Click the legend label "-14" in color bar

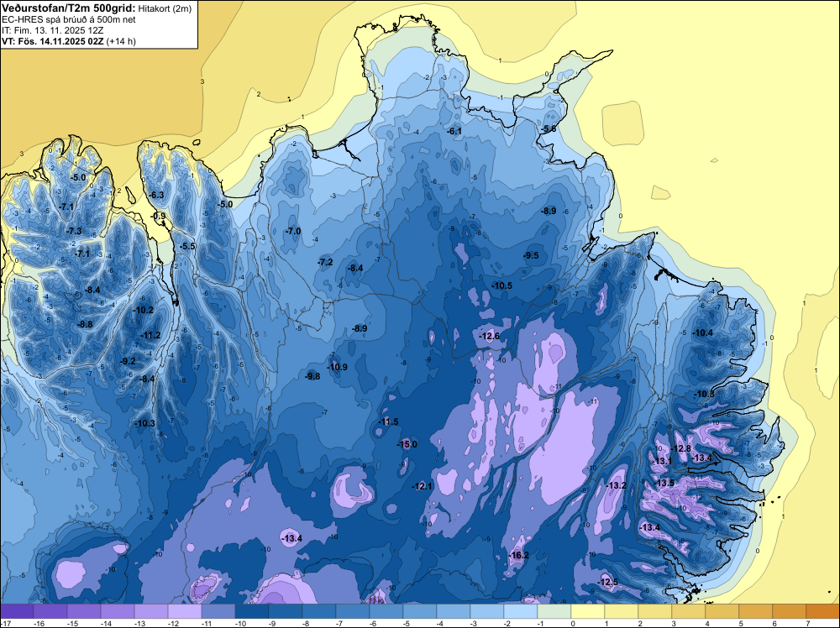tap(106, 623)
